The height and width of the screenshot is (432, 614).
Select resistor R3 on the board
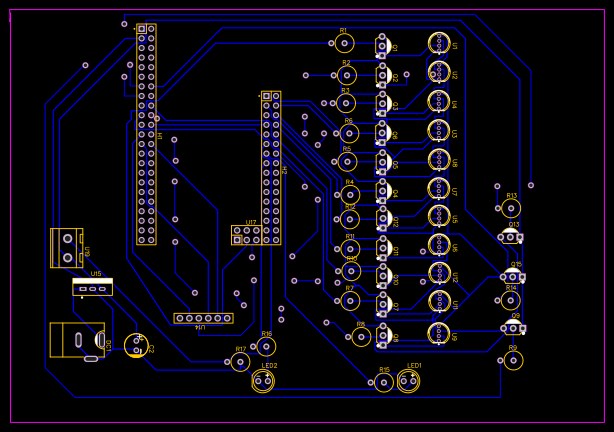pyautogui.click(x=346, y=103)
